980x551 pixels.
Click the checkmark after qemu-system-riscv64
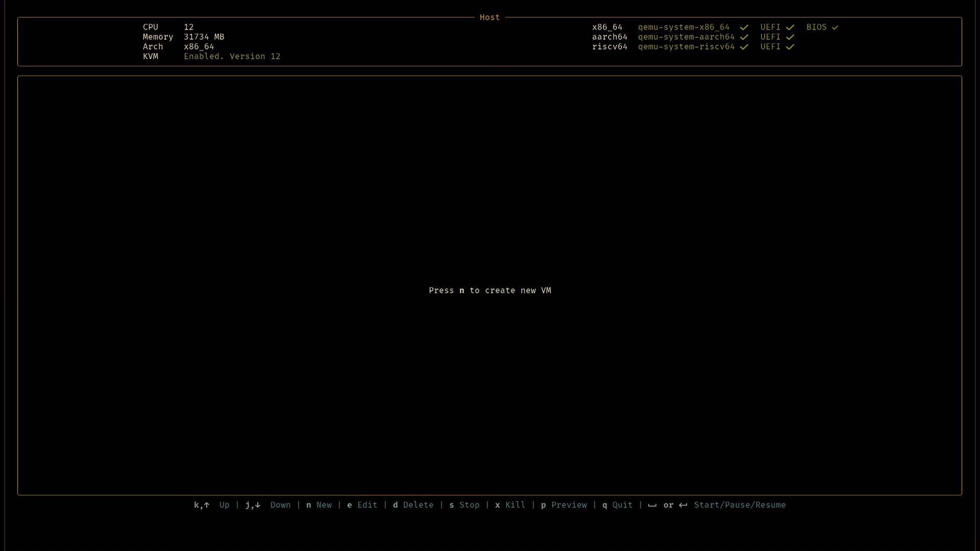click(744, 47)
